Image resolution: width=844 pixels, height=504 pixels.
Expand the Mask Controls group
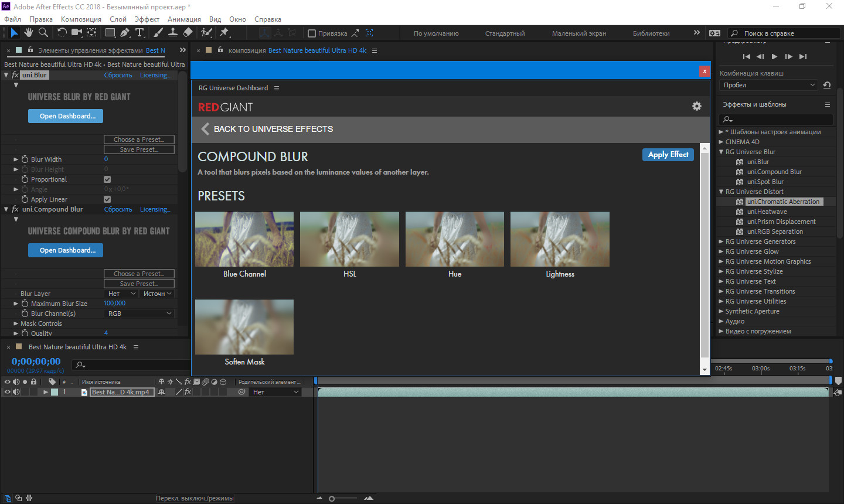pos(16,323)
